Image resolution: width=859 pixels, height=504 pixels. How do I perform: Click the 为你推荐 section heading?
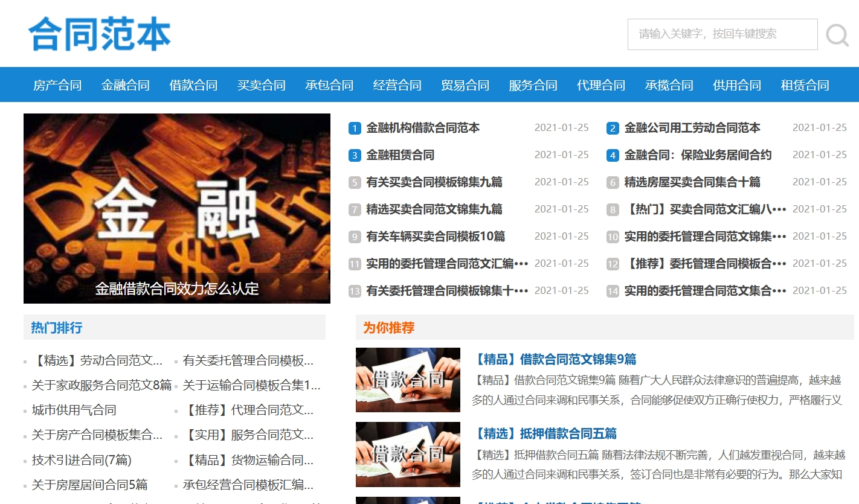(x=389, y=328)
